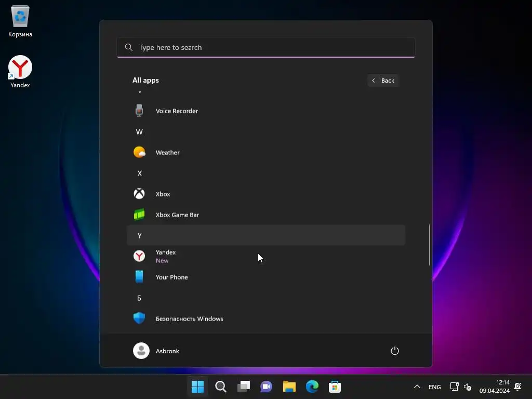Viewport: 532px width, 399px height.
Task: Click the letter X section header
Action: [x=139, y=174]
